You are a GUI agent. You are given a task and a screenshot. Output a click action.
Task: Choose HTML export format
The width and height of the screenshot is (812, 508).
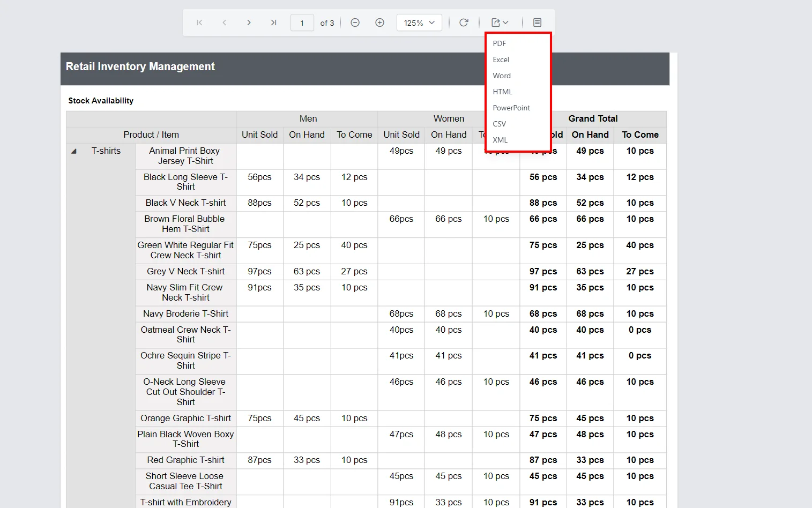(x=502, y=92)
